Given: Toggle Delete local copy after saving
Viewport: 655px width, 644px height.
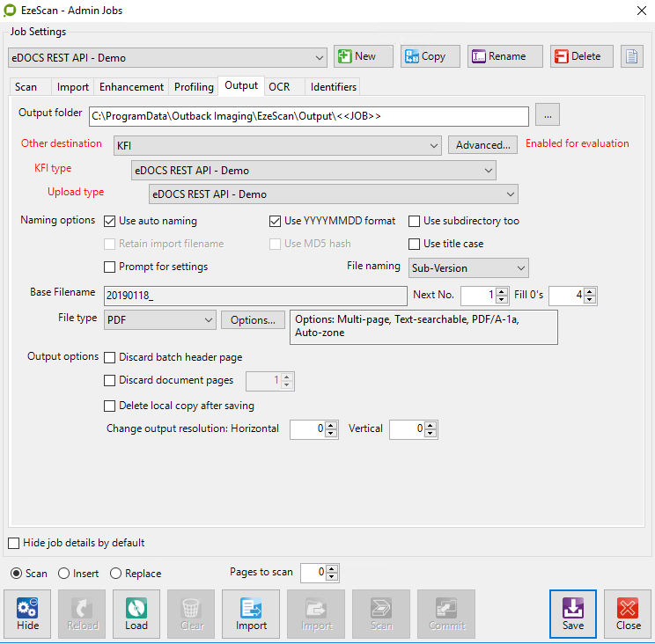Looking at the screenshot, I should point(110,406).
